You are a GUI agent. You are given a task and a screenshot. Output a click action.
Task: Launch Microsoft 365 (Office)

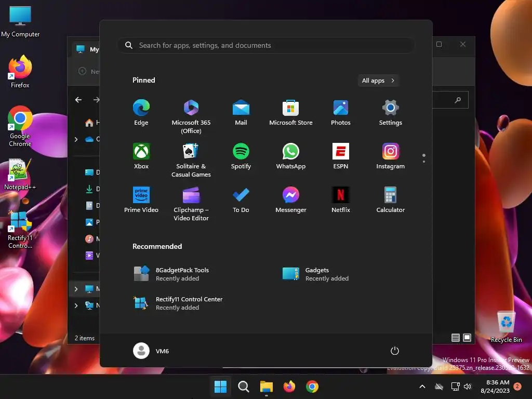(x=191, y=117)
